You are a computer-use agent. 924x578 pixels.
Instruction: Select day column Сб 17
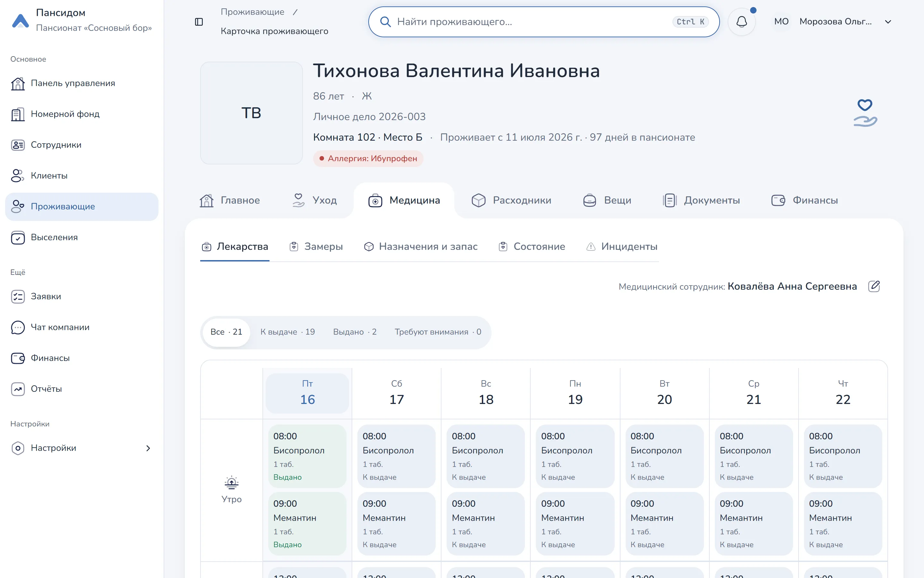click(396, 393)
